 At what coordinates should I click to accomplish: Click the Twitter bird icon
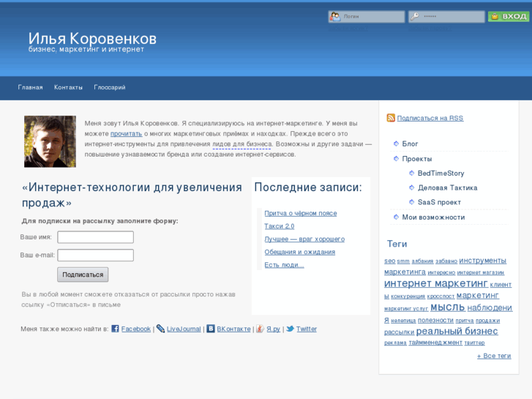point(290,329)
